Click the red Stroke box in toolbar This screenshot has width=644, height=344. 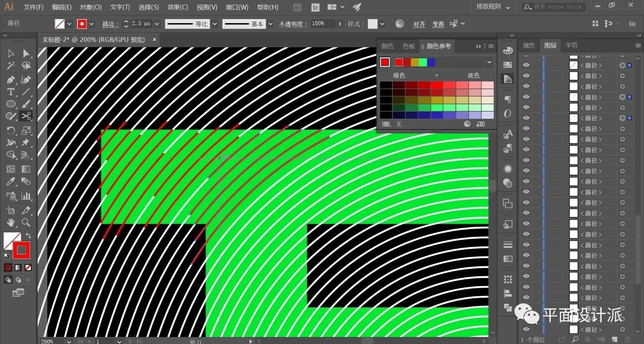[21, 250]
